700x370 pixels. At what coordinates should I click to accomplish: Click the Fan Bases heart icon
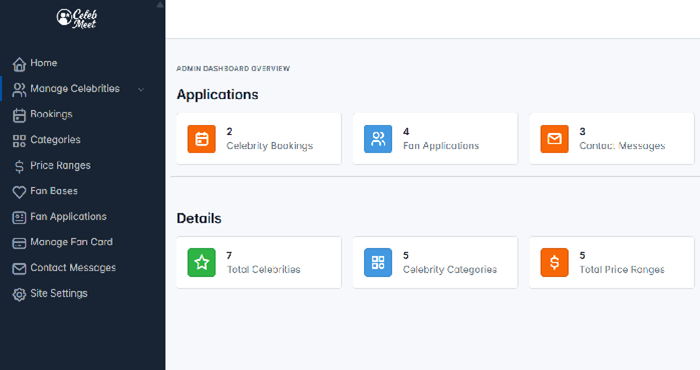point(19,192)
